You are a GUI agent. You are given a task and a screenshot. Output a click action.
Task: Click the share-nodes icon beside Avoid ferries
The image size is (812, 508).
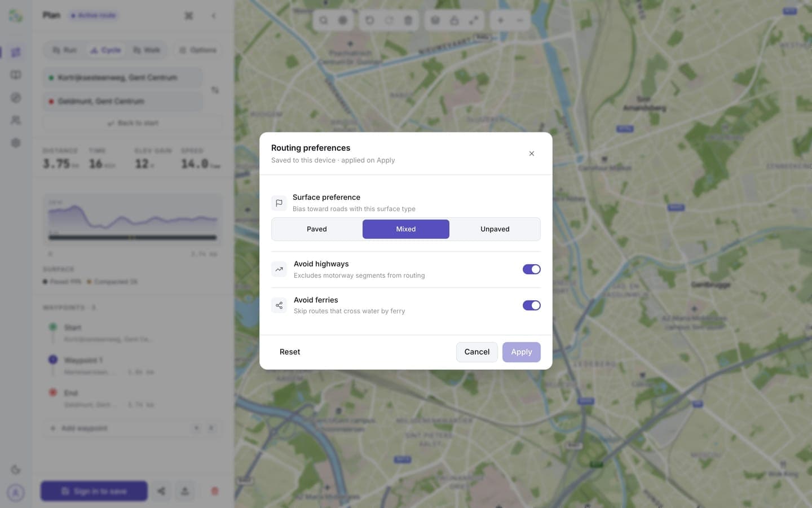pyautogui.click(x=279, y=305)
